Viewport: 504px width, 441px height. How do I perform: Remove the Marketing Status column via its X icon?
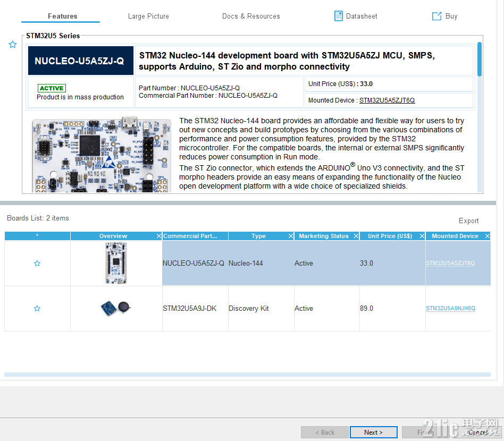point(357,235)
